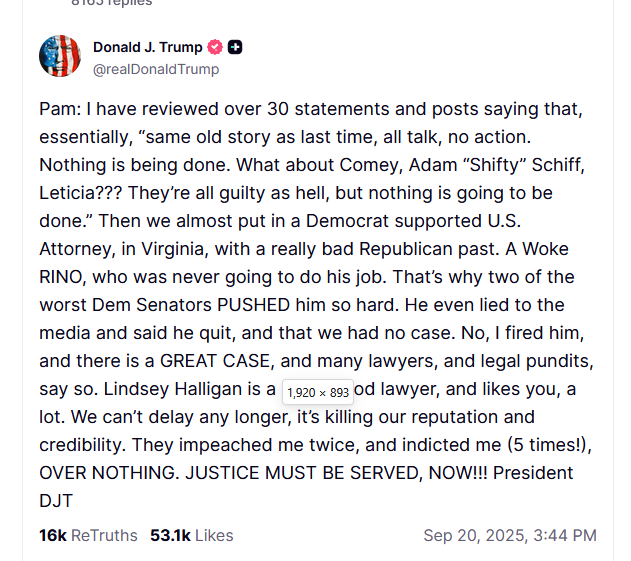Viewport: 631px width, 561px height.
Task: View the 53.1k Likes list
Action: tap(191, 535)
